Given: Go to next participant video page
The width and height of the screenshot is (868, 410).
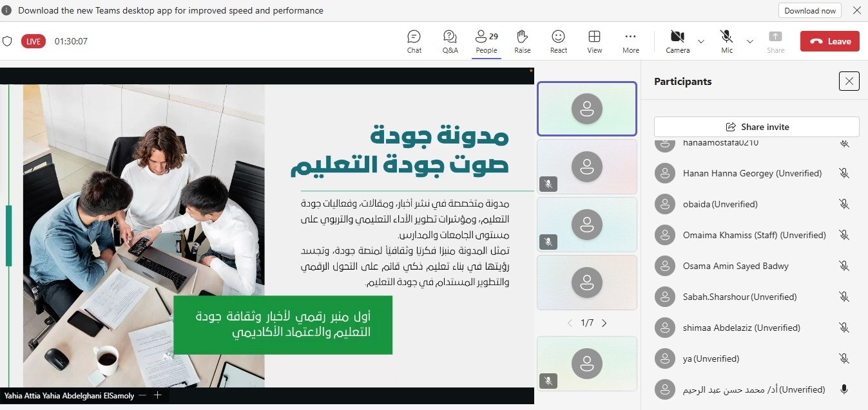Looking at the screenshot, I should tap(604, 323).
